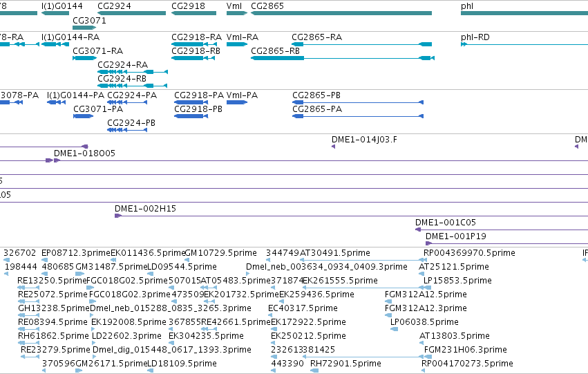This screenshot has height=374, width=588.
Task: Click protein CG2865-PA label
Action: pyautogui.click(x=317, y=109)
